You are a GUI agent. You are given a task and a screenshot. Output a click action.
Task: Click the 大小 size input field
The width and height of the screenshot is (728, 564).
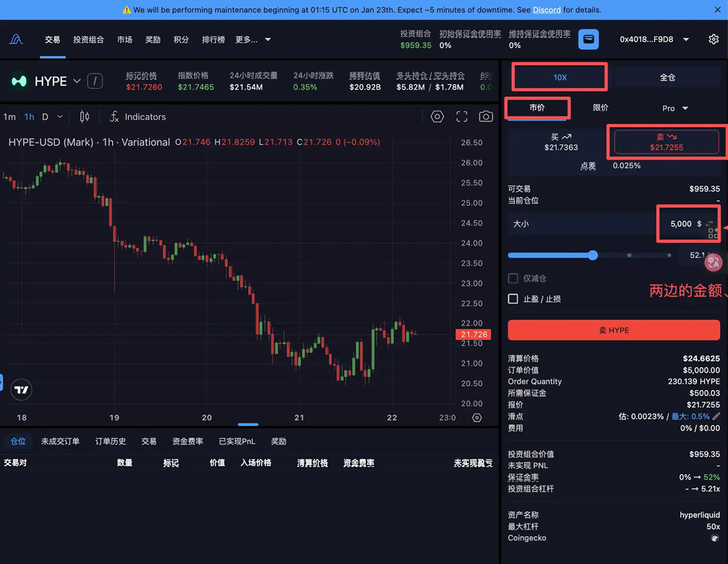tap(614, 224)
